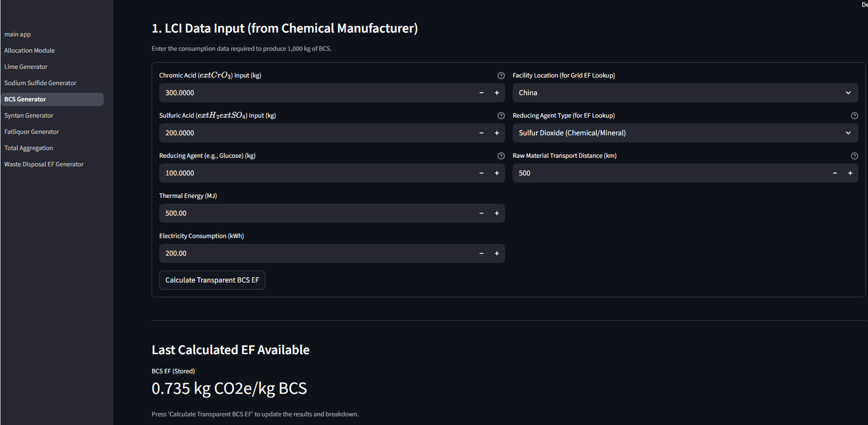Click help icon next to Chromic Acid input
This screenshot has width=868, height=425.
(501, 76)
